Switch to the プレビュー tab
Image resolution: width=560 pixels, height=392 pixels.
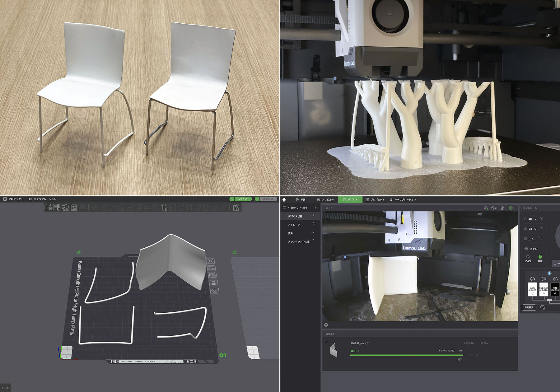[x=325, y=200]
